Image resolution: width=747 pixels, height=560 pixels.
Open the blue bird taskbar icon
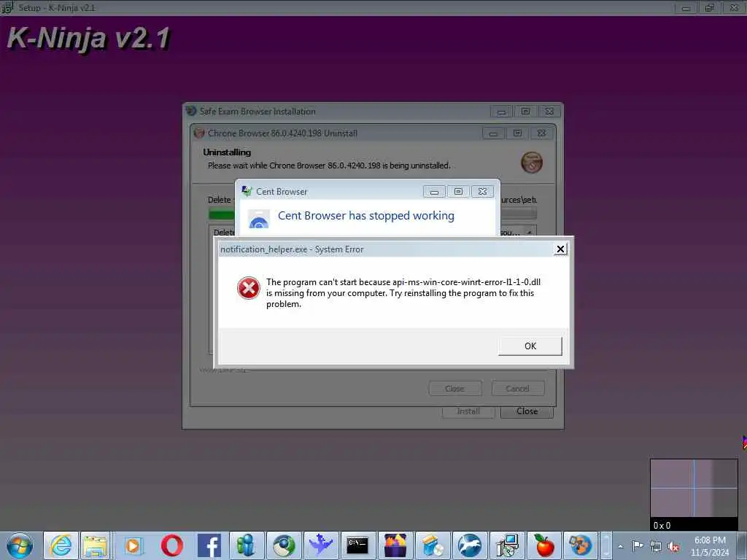click(x=321, y=545)
